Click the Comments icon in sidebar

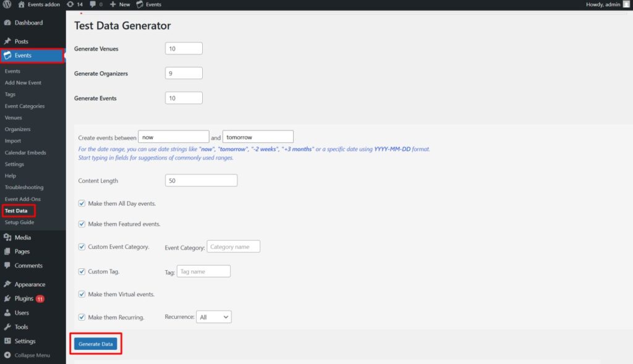pyautogui.click(x=7, y=266)
